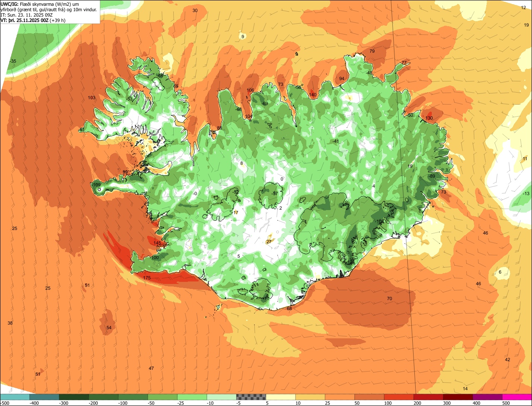The image size is (532, 406).
Task: Click the pale green -10 legend swatch
Action: click(x=222, y=397)
